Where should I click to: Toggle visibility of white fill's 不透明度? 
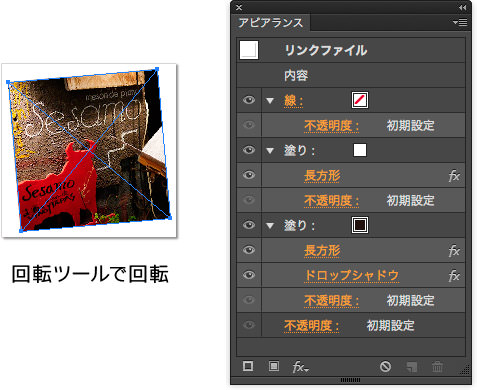pyautogui.click(x=249, y=200)
